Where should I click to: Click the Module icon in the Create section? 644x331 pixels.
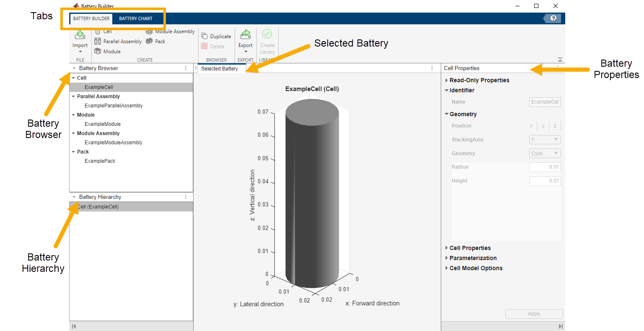tap(98, 51)
